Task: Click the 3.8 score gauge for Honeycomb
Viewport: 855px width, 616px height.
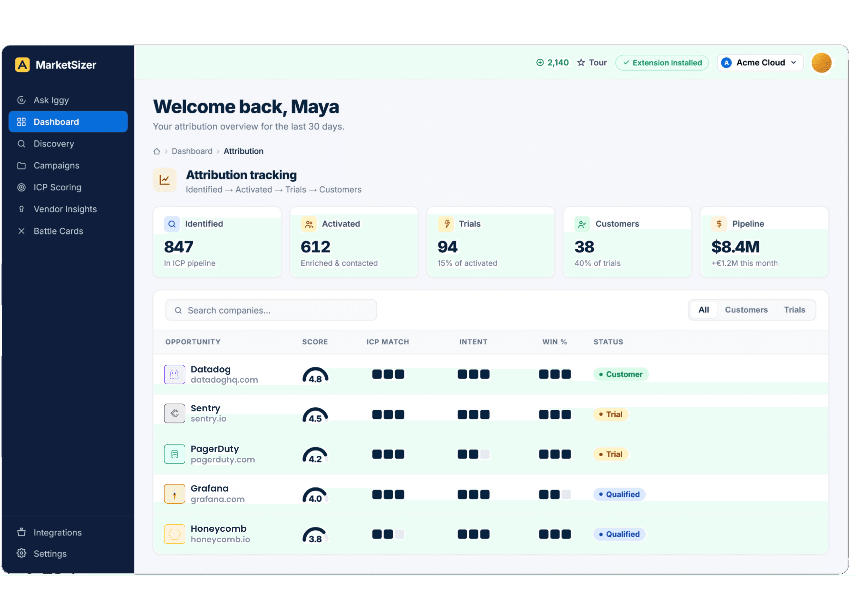Action: click(x=316, y=535)
